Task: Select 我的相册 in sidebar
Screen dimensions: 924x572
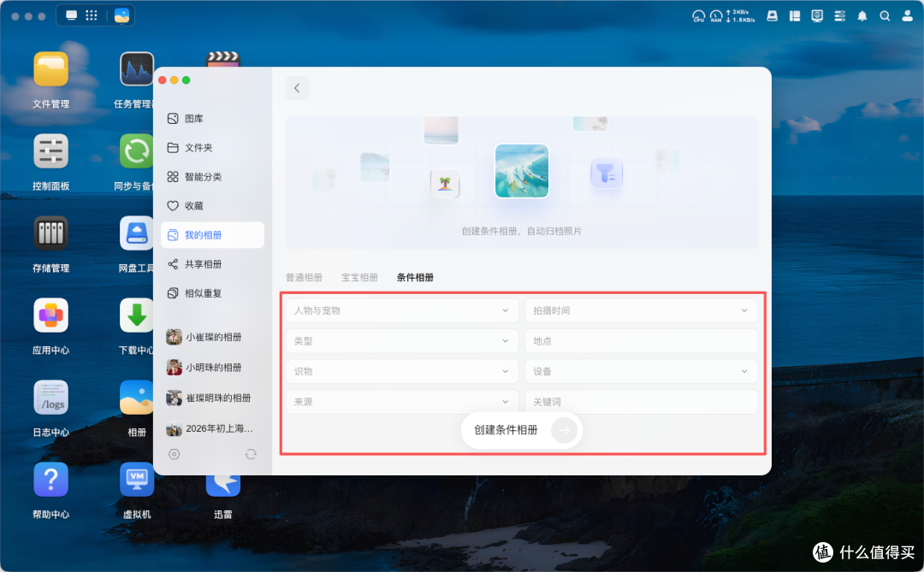Action: 212,235
